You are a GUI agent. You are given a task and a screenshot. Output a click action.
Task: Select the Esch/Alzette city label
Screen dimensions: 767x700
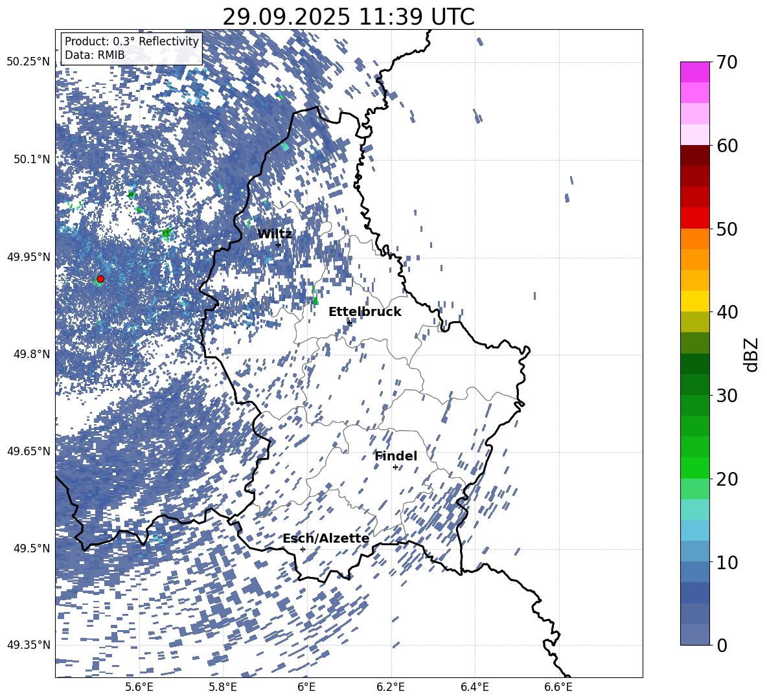click(326, 539)
